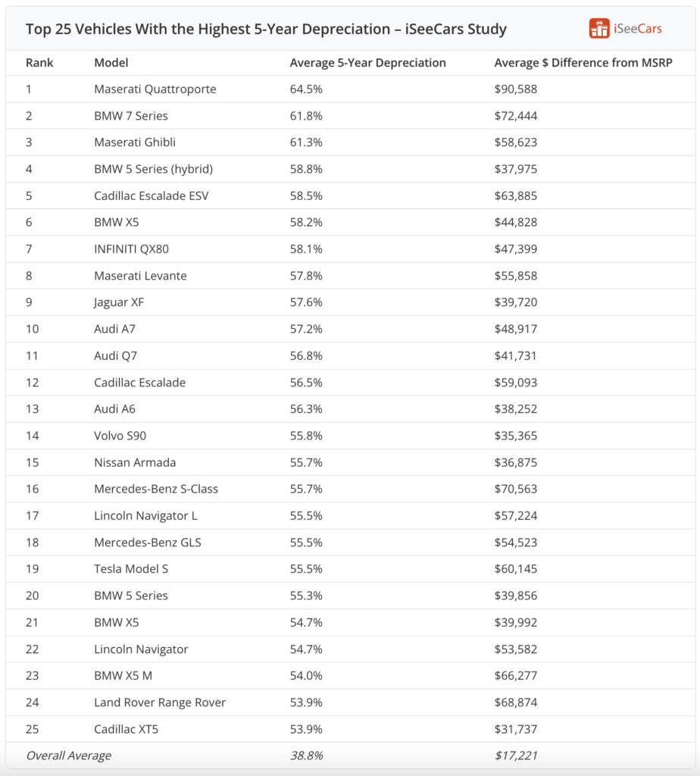This screenshot has width=700, height=776.
Task: Select the Cadillac Escalade ESV cell
Action: coord(152,196)
